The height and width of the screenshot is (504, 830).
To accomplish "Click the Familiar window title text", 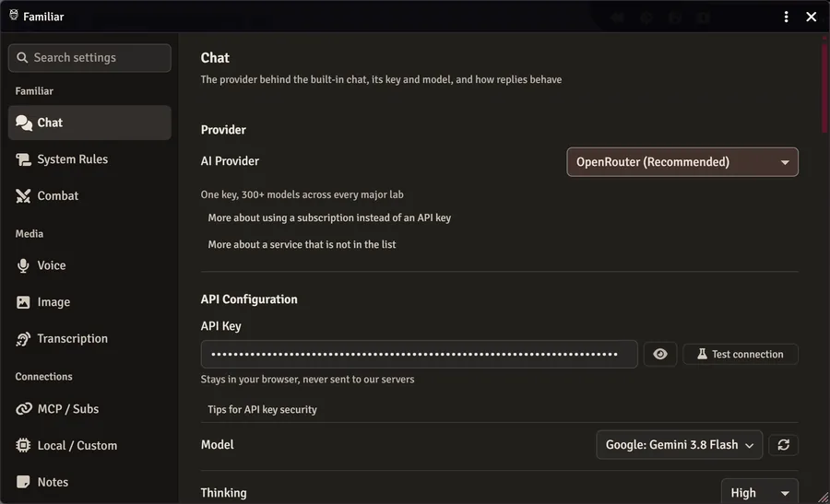I will tap(43, 17).
